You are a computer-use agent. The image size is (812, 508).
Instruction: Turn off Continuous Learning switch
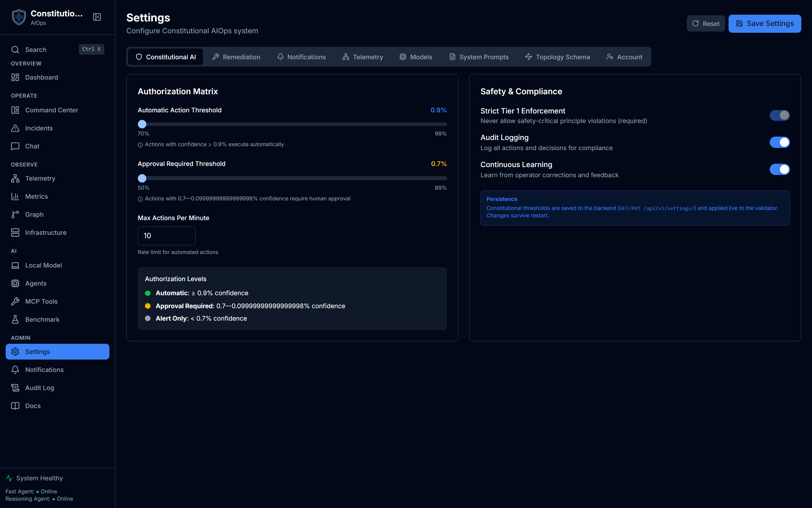(x=780, y=169)
